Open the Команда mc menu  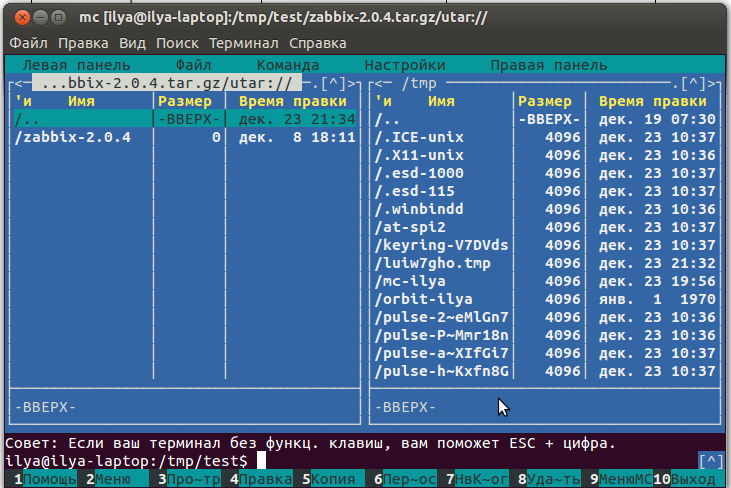click(x=288, y=65)
